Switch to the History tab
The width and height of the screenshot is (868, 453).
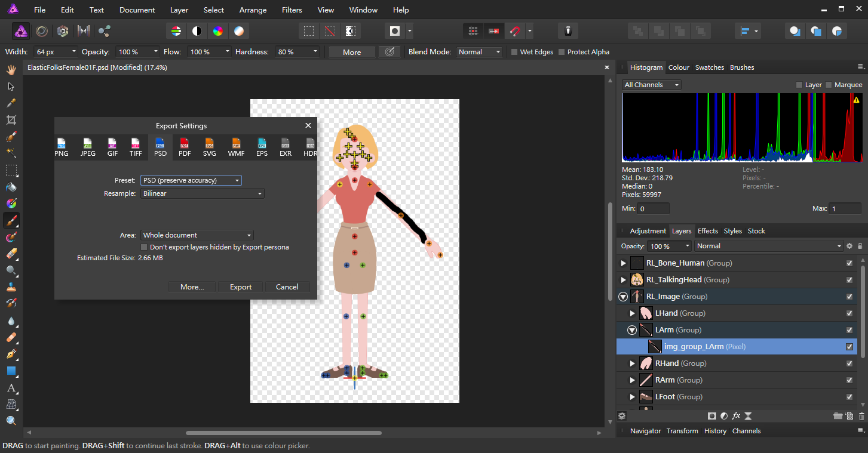coord(715,431)
